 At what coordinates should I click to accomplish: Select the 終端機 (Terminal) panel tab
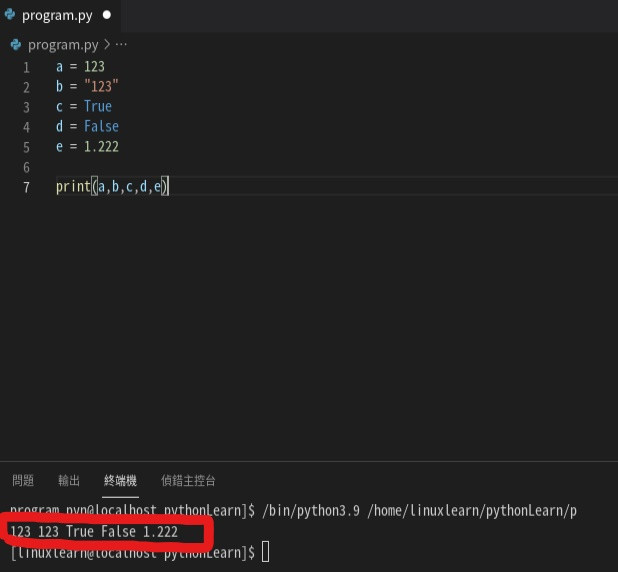120,481
